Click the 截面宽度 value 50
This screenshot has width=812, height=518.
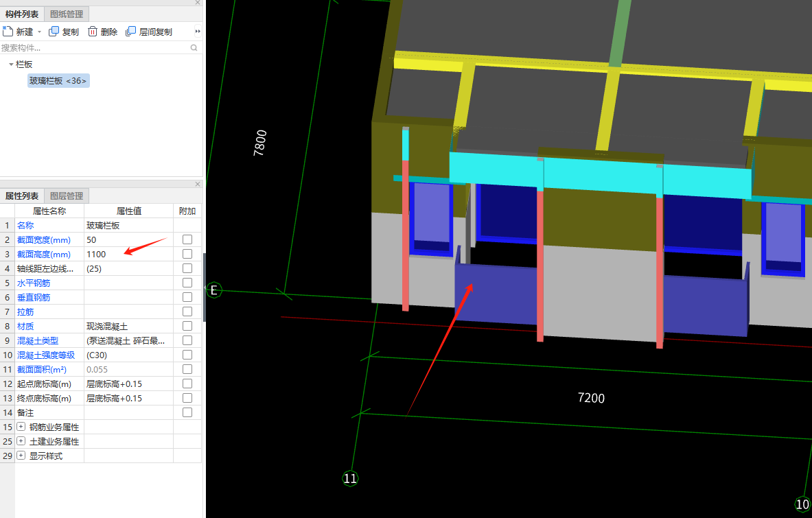pos(92,240)
